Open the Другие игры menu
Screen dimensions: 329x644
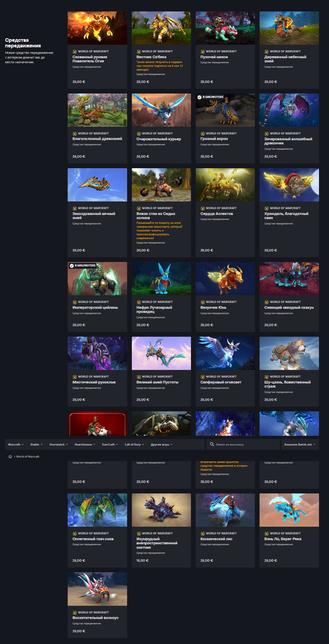tap(162, 445)
